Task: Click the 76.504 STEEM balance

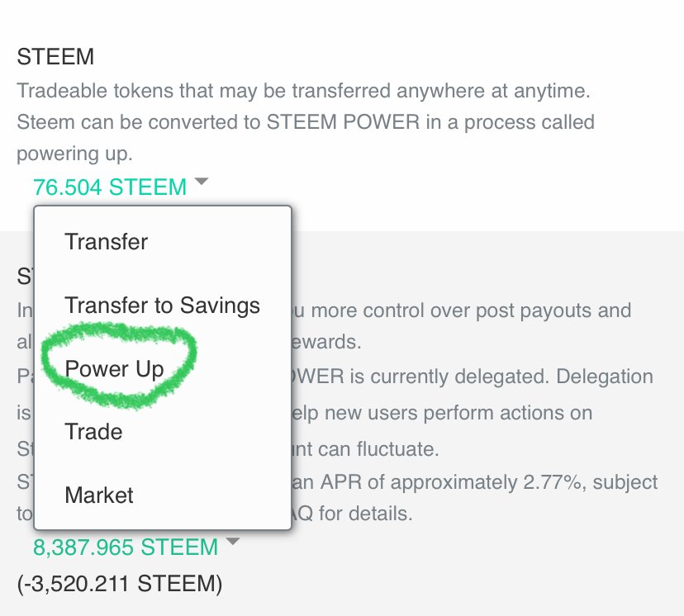Action: coord(110,187)
